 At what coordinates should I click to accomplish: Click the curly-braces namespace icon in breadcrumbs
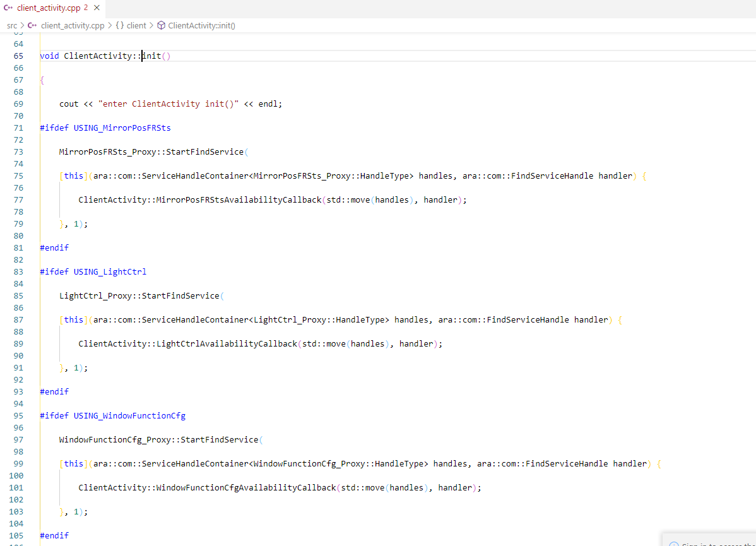(119, 26)
